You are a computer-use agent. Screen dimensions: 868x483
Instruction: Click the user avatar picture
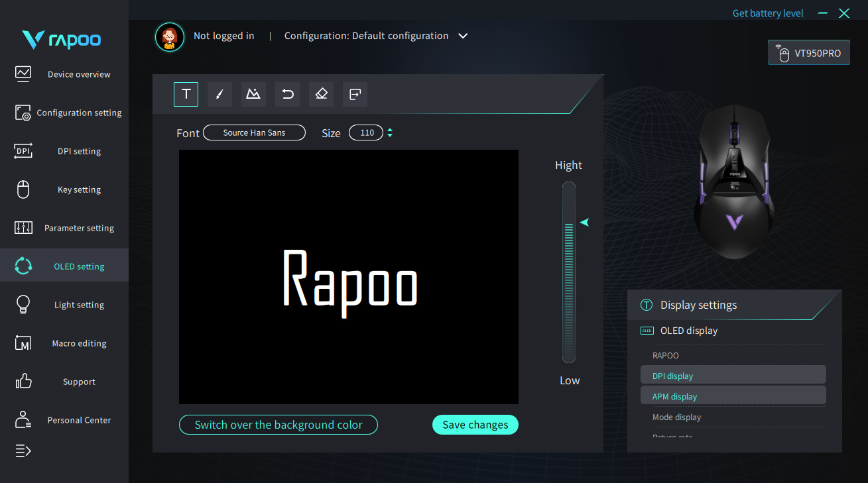click(170, 37)
